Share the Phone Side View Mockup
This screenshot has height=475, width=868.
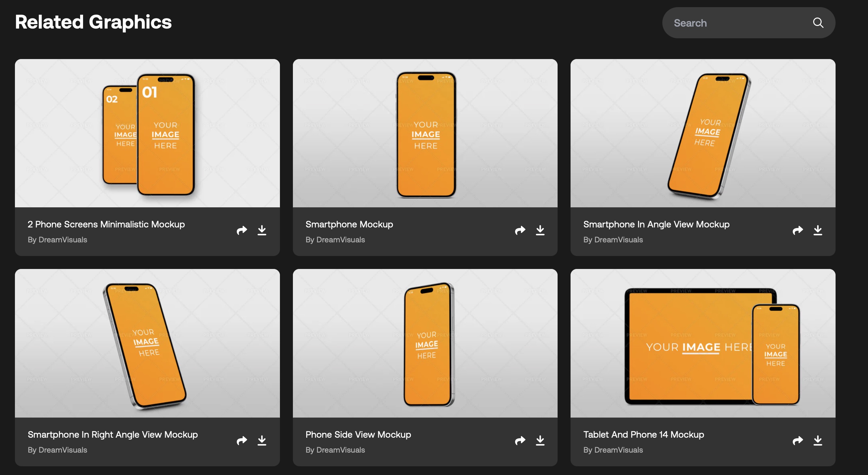(x=520, y=440)
